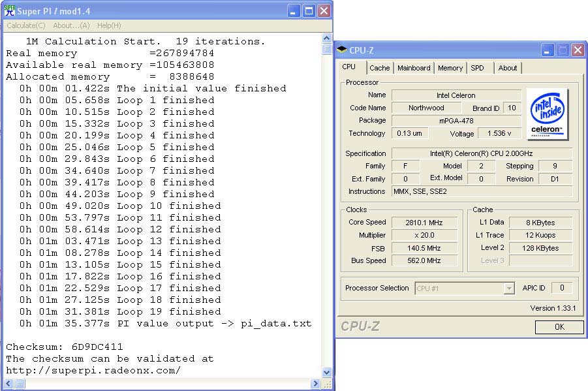Maximize the Super PI window
Screen dimensions: 588x391
point(309,11)
